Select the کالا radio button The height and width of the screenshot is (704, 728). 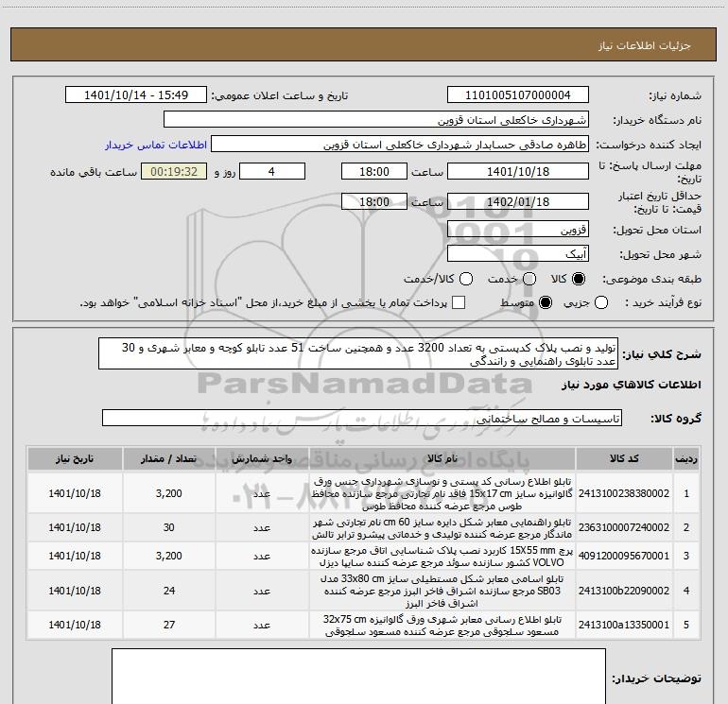(579, 279)
